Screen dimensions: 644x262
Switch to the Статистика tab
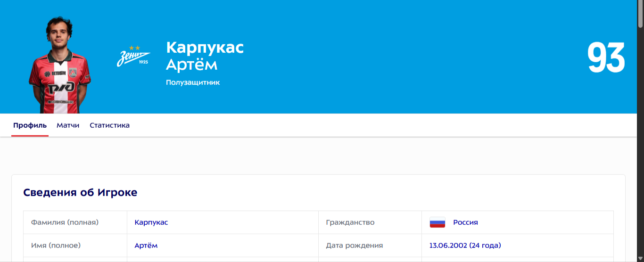[110, 125]
